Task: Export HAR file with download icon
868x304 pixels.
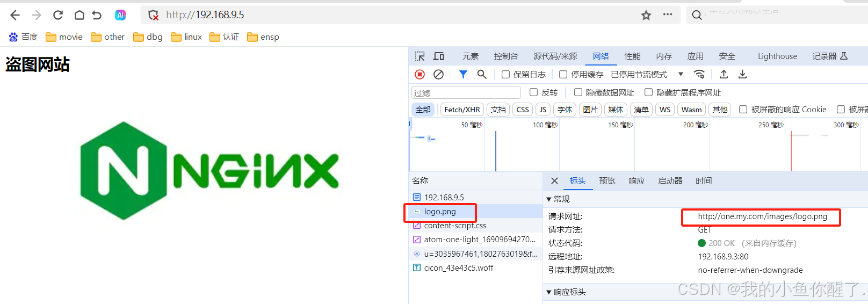Action: [x=742, y=74]
